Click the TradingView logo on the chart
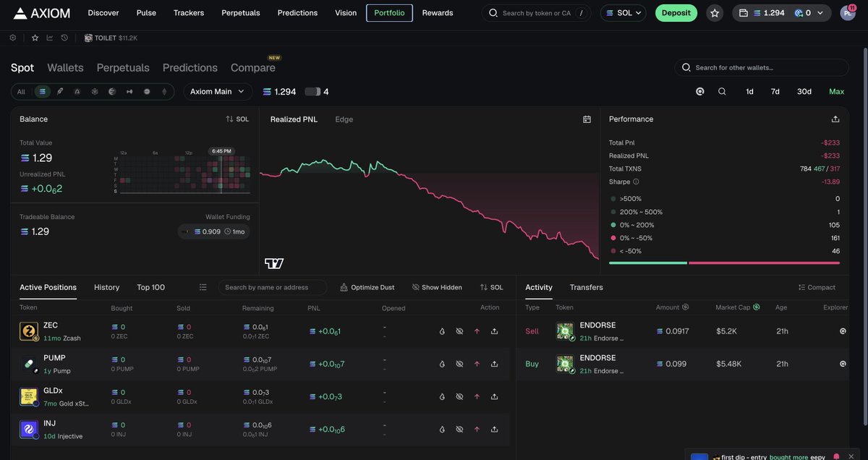This screenshot has height=460, width=868. tap(274, 263)
